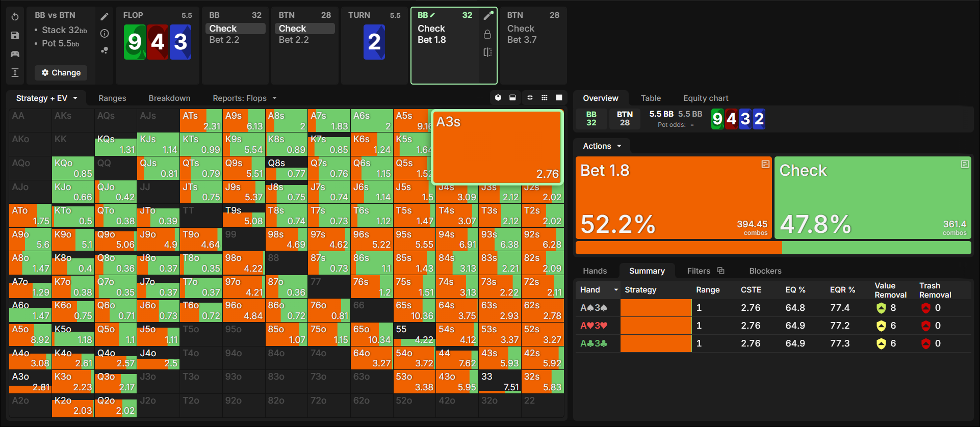Click the Change settings button

(61, 73)
